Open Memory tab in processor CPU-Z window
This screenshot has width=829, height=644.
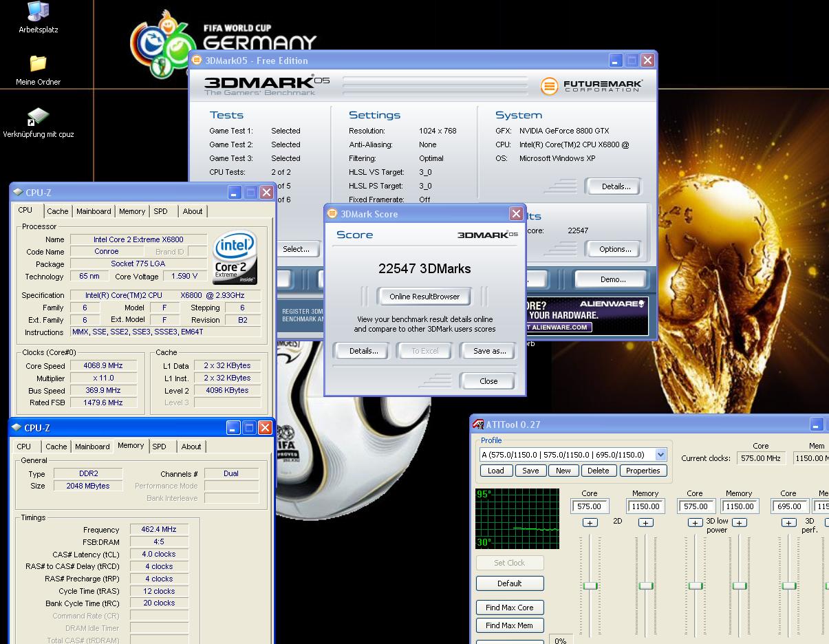[x=132, y=211]
